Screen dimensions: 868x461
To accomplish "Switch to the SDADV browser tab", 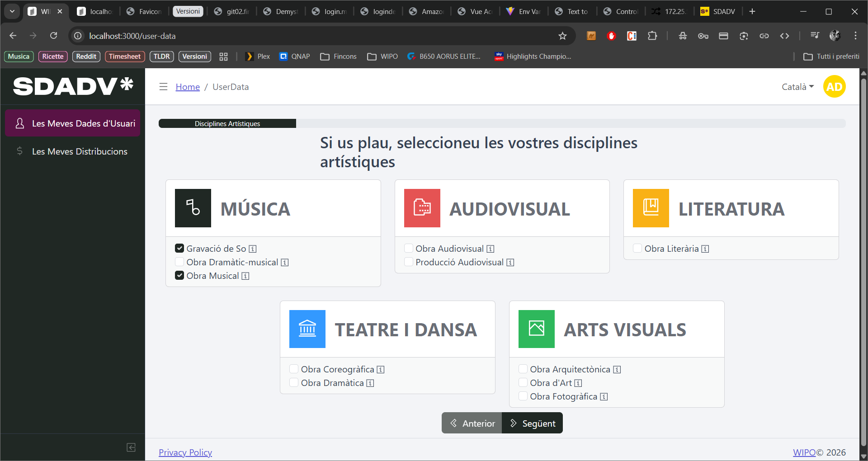I will (717, 11).
